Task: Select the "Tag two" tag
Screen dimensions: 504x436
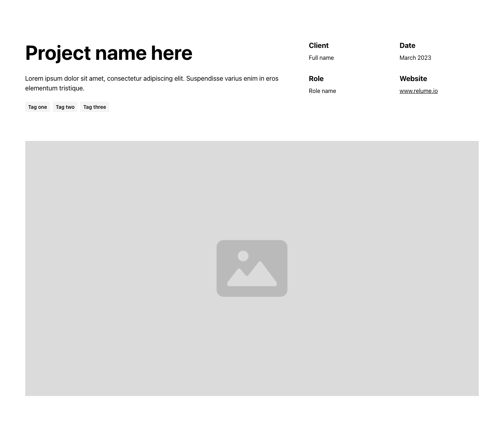Action: click(65, 107)
